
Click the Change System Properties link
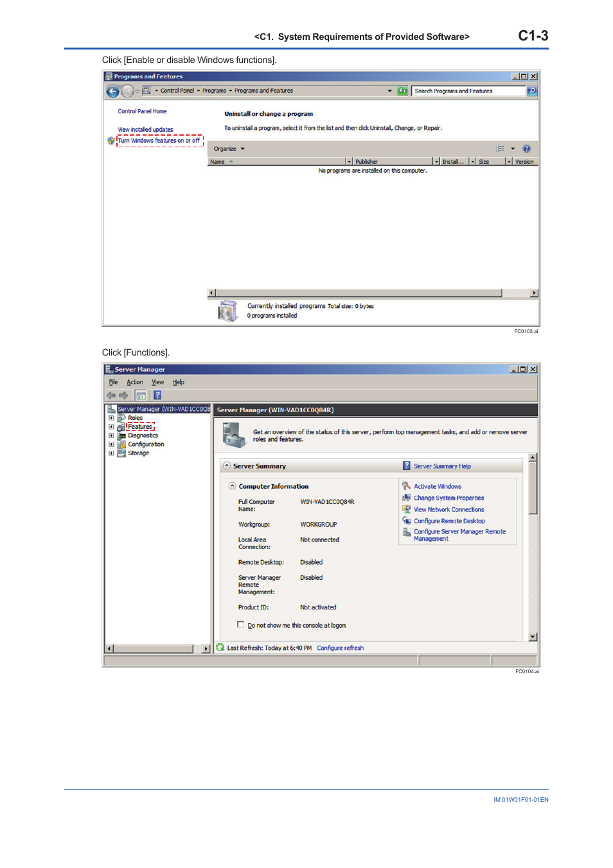point(449,498)
